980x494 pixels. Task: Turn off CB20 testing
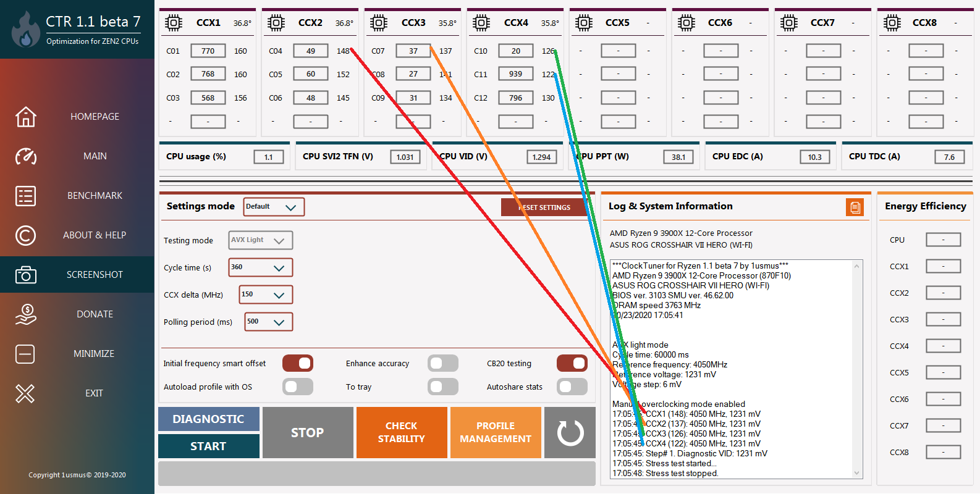(x=572, y=363)
